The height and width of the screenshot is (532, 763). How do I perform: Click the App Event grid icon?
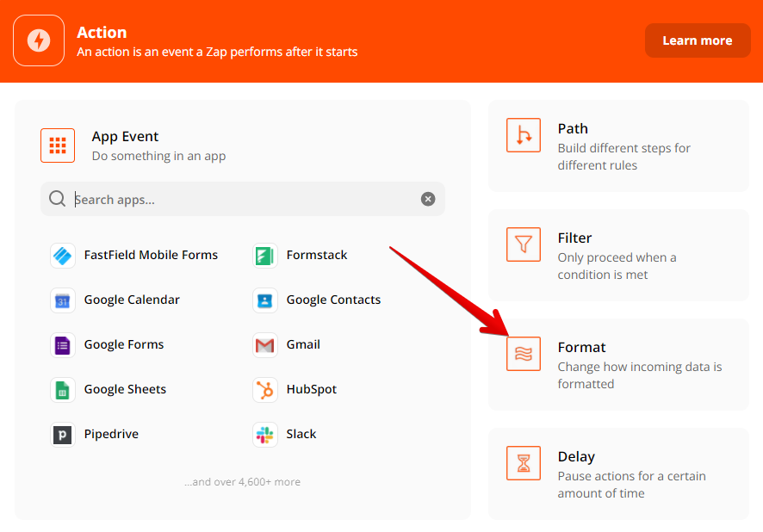tap(58, 145)
